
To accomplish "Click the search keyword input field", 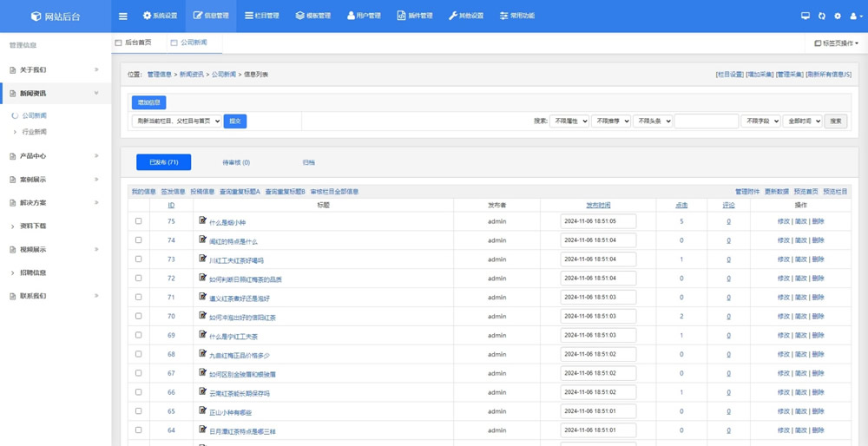I will click(706, 121).
